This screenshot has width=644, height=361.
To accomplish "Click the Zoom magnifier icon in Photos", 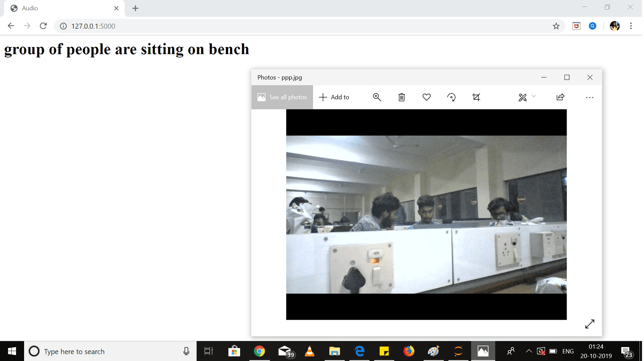I will (x=377, y=97).
